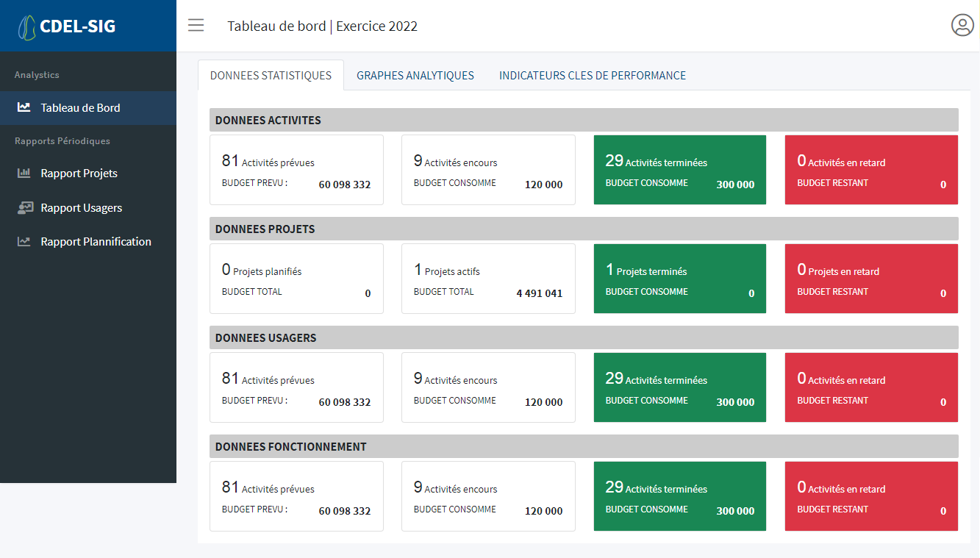Click the Rapport Usagers icon
Image resolution: width=980 pixels, height=558 pixels.
pyautogui.click(x=25, y=208)
